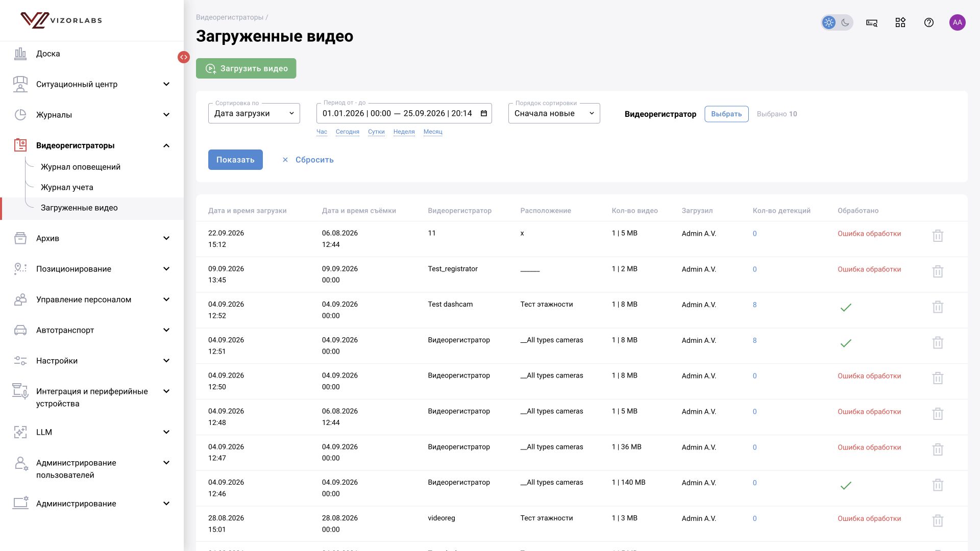This screenshot has width=980, height=551.
Task: Open the widgets grid icon in header
Action: [900, 22]
